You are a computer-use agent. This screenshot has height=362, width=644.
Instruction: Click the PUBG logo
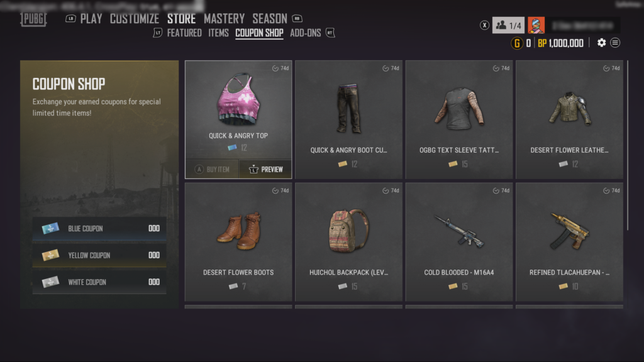click(x=34, y=19)
